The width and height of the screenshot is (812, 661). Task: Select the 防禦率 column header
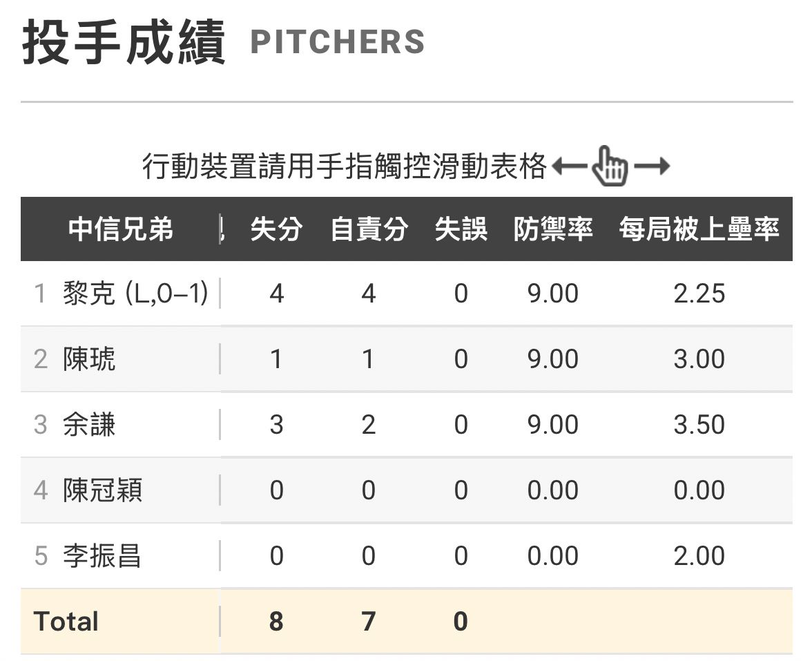click(x=552, y=229)
